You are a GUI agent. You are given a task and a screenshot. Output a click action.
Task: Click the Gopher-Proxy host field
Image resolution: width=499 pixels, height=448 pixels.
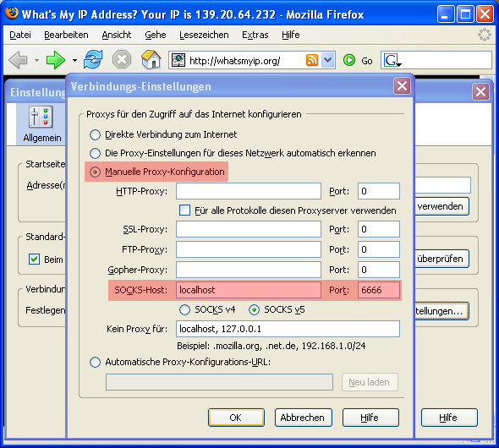[x=249, y=270]
